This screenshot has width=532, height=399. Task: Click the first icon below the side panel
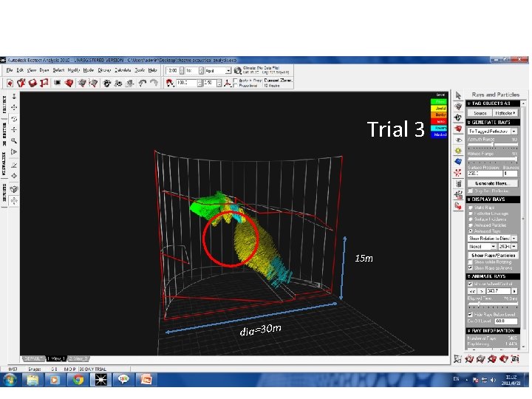(x=458, y=358)
